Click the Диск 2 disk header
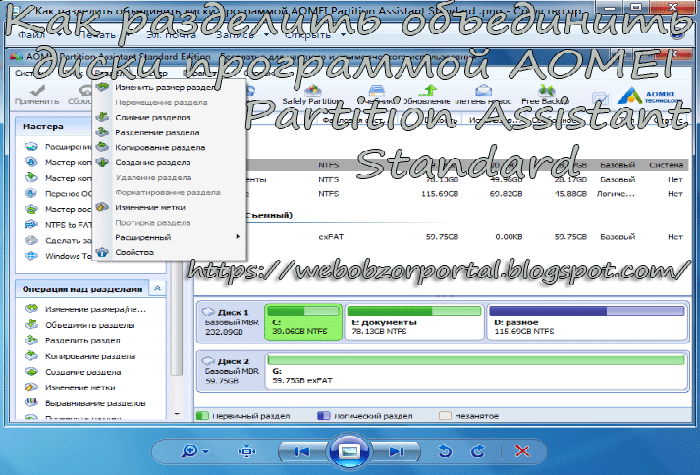 point(231,371)
